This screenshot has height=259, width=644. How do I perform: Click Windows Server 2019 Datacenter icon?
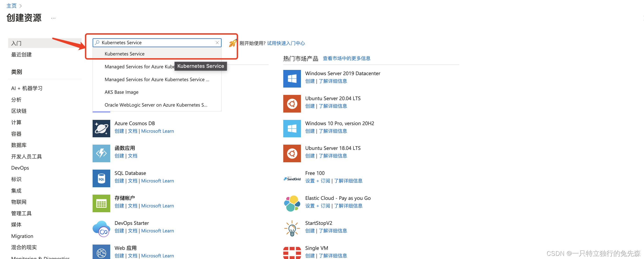coord(292,78)
